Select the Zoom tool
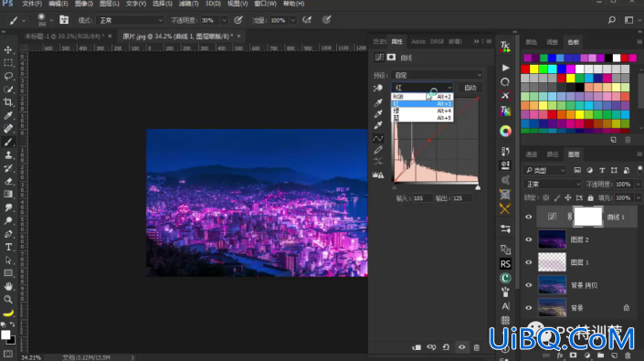This screenshot has width=644, height=361. (8, 300)
